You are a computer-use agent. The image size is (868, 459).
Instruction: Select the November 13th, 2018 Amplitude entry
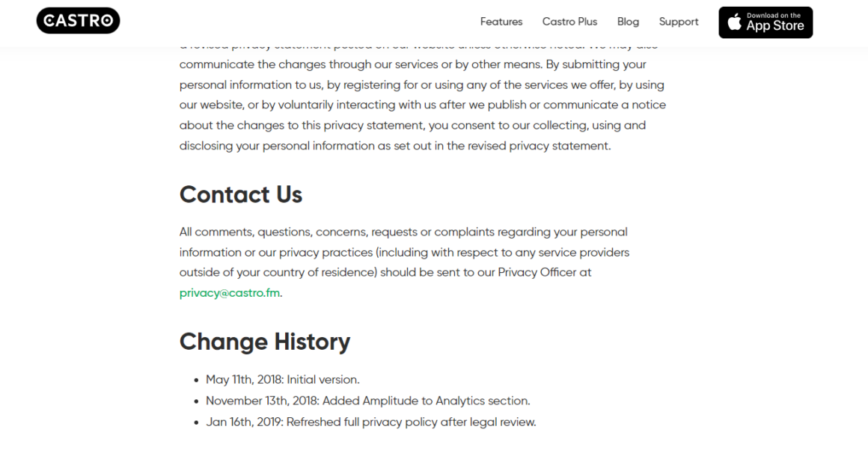tap(367, 401)
